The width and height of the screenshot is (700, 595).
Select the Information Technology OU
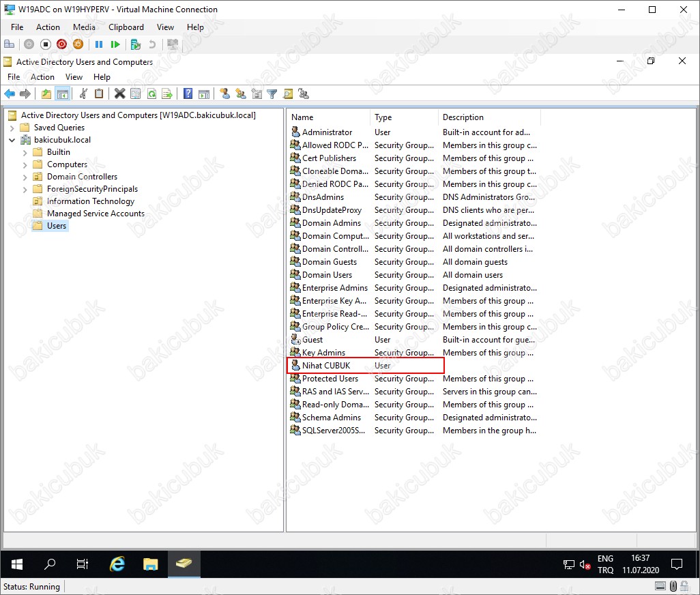[91, 201]
